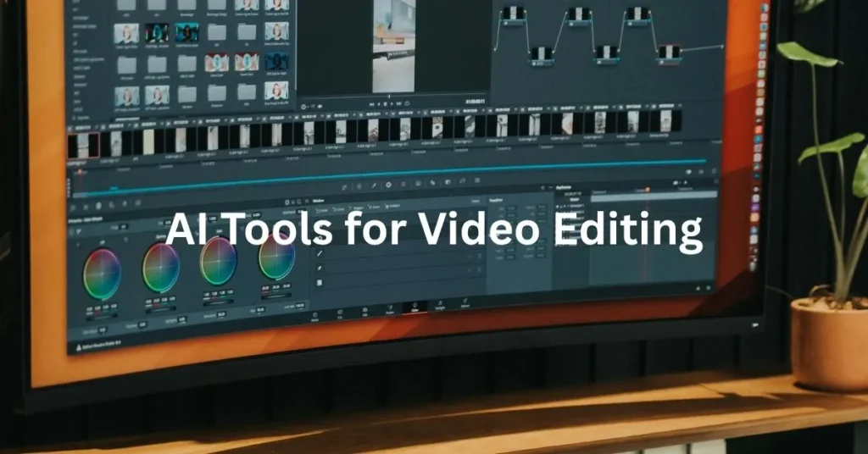This screenshot has height=454, width=868.
Task: Select the red-outlined first clip thumbnail
Action: 84,146
